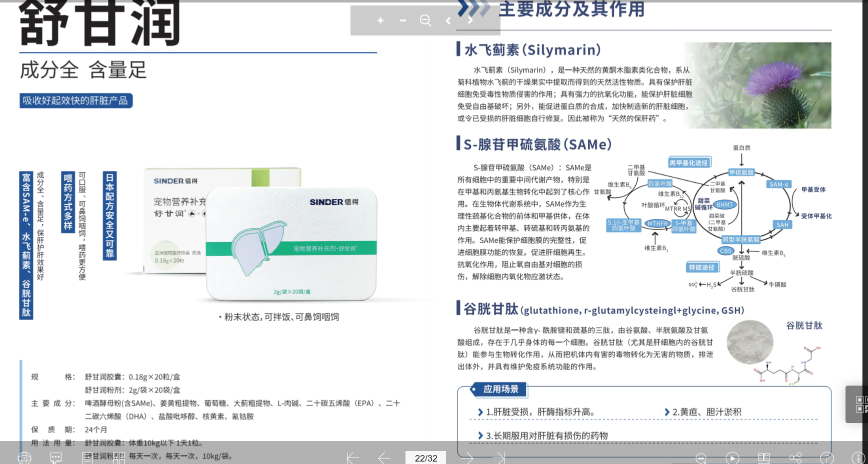Click the SAH box in the pathway diagram
868x464 pixels.
782,225
